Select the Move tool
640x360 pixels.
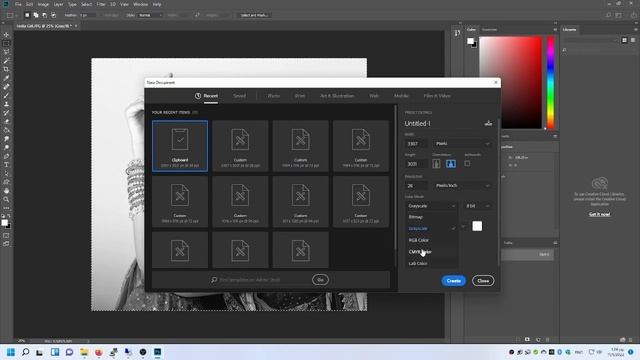6,35
